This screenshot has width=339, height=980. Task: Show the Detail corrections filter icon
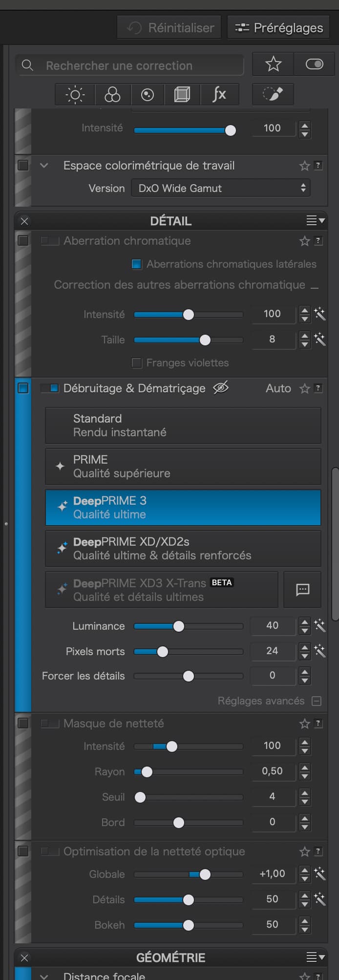[x=148, y=94]
